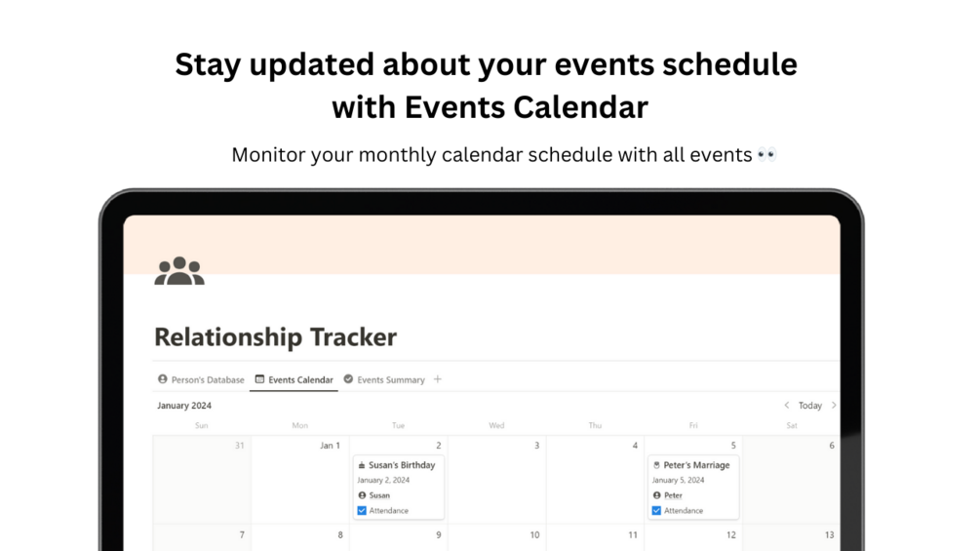The image size is (980, 551).
Task: Open the Person's Database tab
Action: click(207, 380)
